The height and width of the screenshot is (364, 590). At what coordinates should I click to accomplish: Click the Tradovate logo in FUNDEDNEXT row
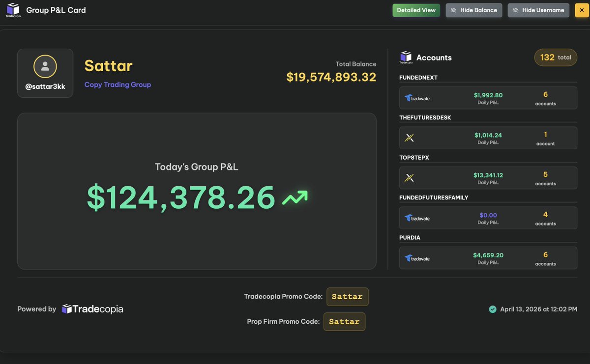(417, 98)
